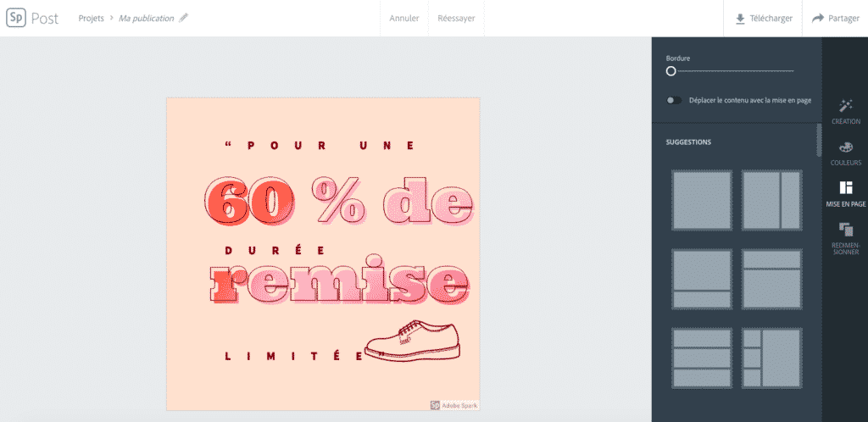Screen dimensions: 868x422
Task: Open the Redimensionner resize panel
Action: tap(845, 230)
